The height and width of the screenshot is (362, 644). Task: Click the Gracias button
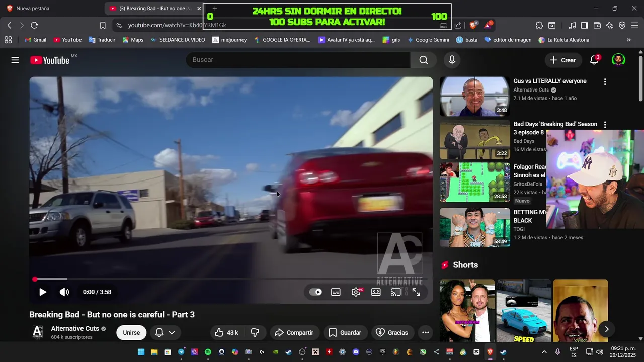pyautogui.click(x=392, y=332)
